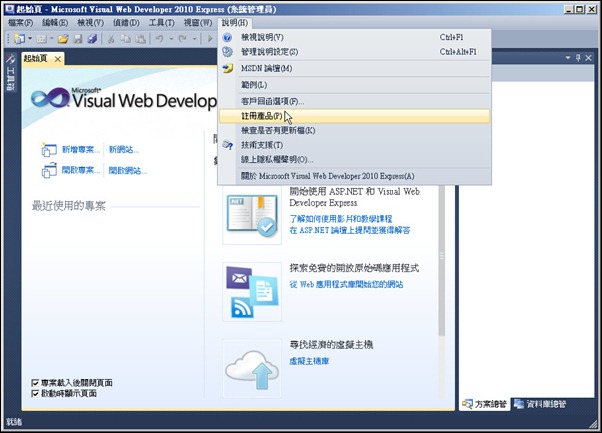Open the 視窗(W) menu
This screenshot has height=433, width=602.
197,23
